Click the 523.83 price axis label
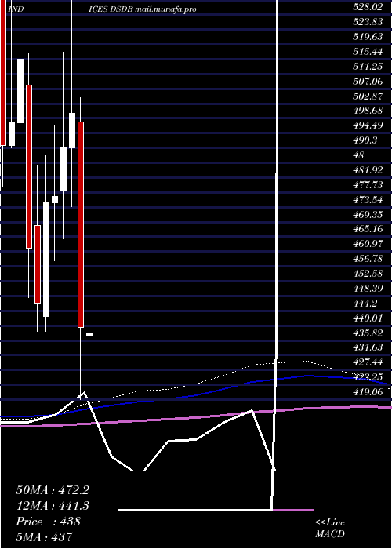The height and width of the screenshot is (549, 392). tap(368, 22)
